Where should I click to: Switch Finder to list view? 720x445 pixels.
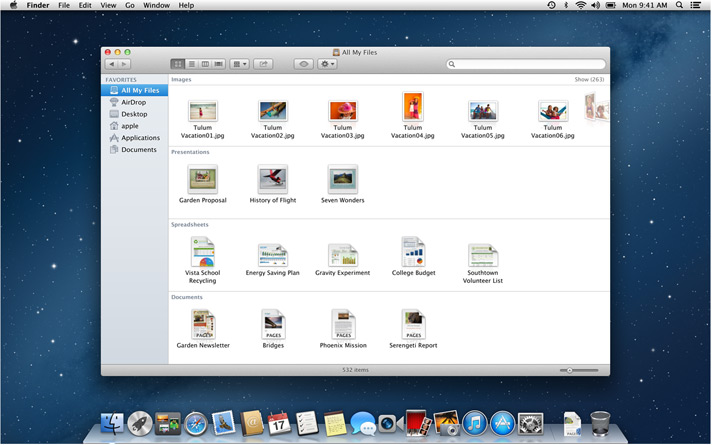pos(191,64)
